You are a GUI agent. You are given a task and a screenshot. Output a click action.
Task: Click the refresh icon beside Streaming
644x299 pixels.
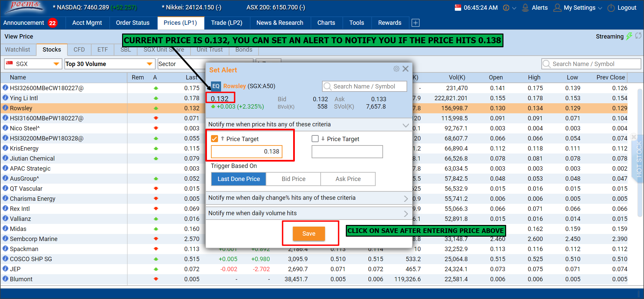pyautogui.click(x=638, y=36)
